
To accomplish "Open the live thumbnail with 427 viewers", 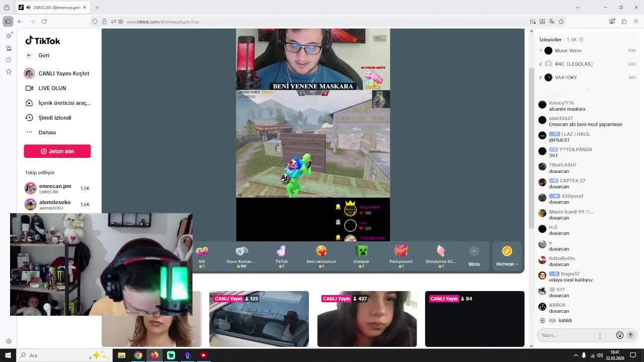I will 367,319.
